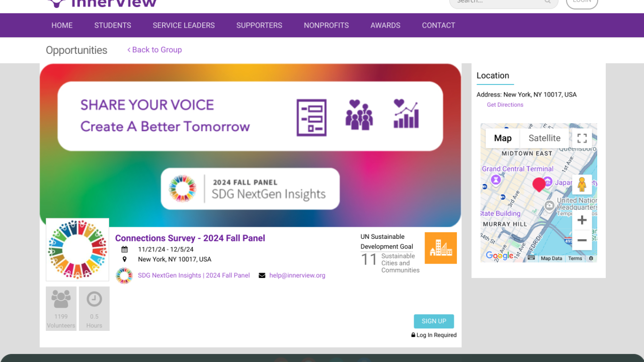This screenshot has height=362, width=644.
Task: Click the Get Directions link
Action: (x=505, y=105)
